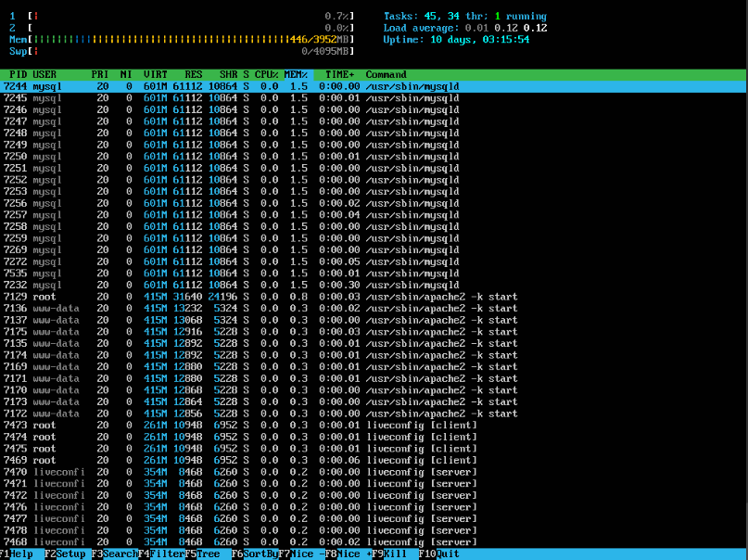This screenshot has width=748, height=560.
Task: Select apache2 process PID 7172
Action: (x=374, y=414)
